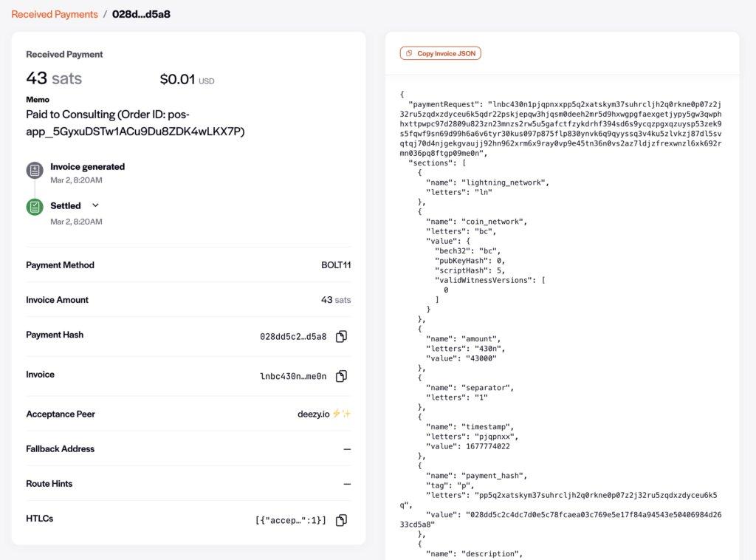Viewport: 756px width, 560px height.
Task: Click the BOLT11 payment method value
Action: [x=336, y=265]
